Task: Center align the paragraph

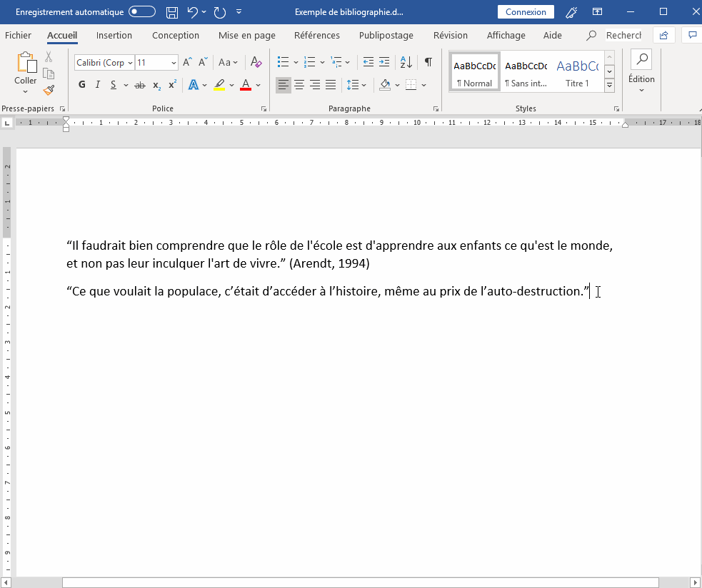Action: [x=299, y=84]
